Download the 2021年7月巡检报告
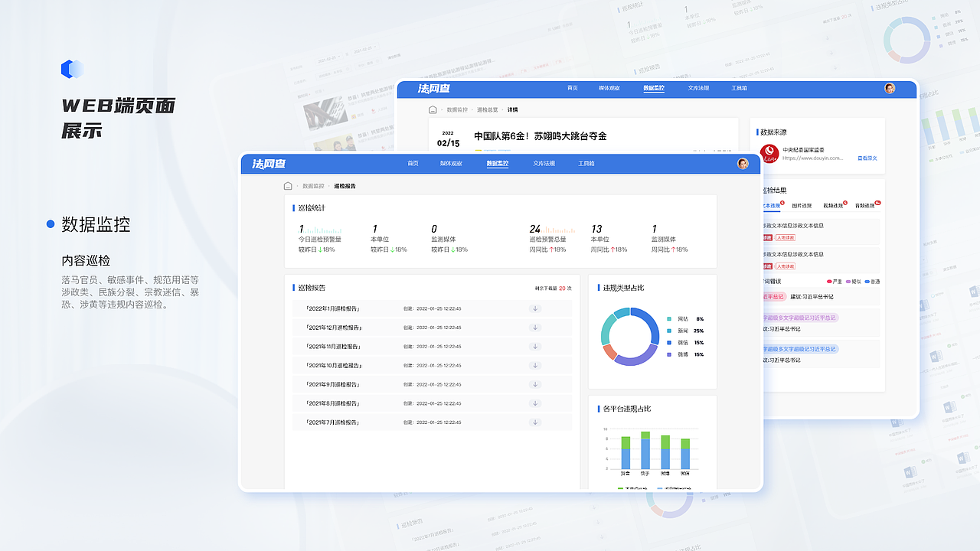 pyautogui.click(x=534, y=422)
